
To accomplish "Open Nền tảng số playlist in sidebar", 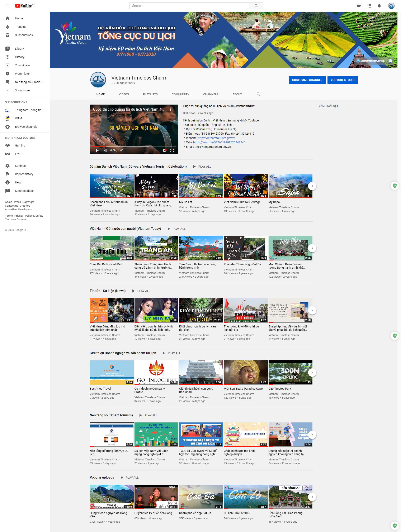I will click(x=25, y=82).
